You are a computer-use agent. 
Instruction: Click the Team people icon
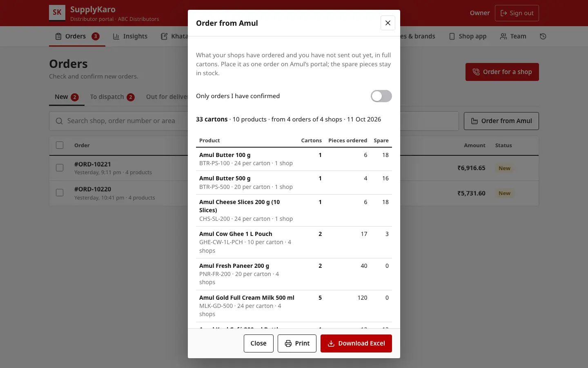tap(503, 36)
